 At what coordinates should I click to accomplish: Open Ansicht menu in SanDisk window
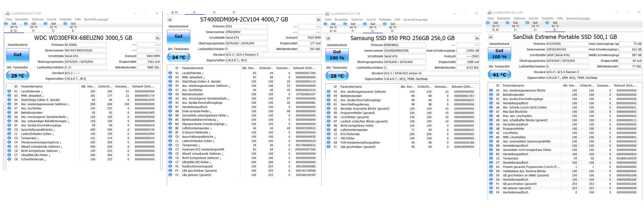(533, 18)
